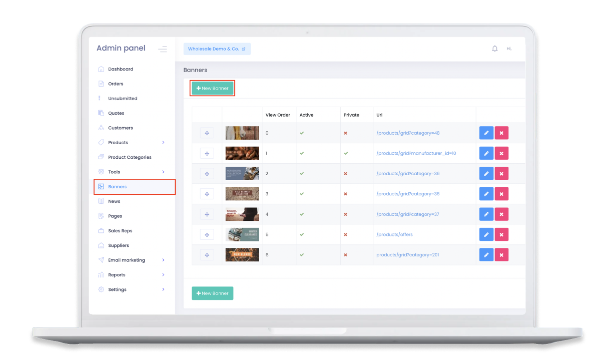Edit the manufacturer_id banner with pencil icon
Screen dimensions: 616x360
pos(486,153)
